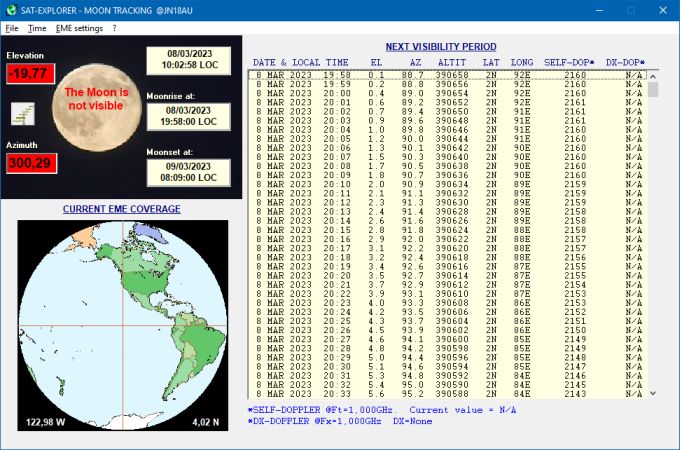Click the Elevation value -19,77
680x450 pixels.
click(x=30, y=73)
